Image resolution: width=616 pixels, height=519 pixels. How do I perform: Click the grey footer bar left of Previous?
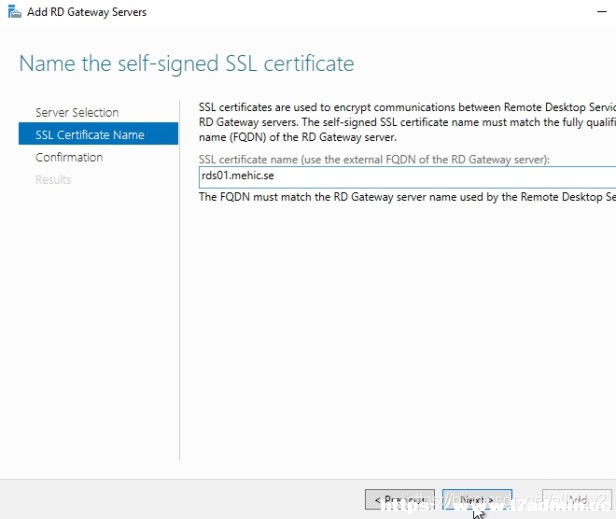[x=181, y=499]
